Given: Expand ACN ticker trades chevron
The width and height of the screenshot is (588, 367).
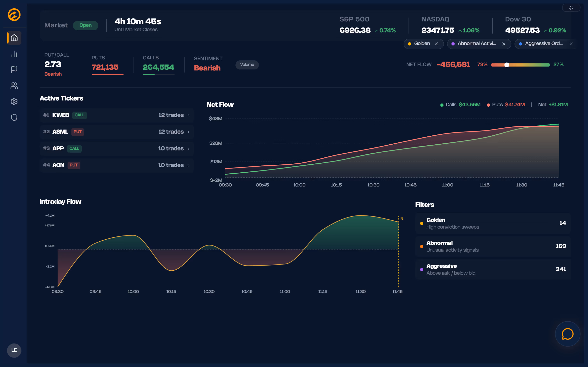Looking at the screenshot, I should click(x=188, y=165).
